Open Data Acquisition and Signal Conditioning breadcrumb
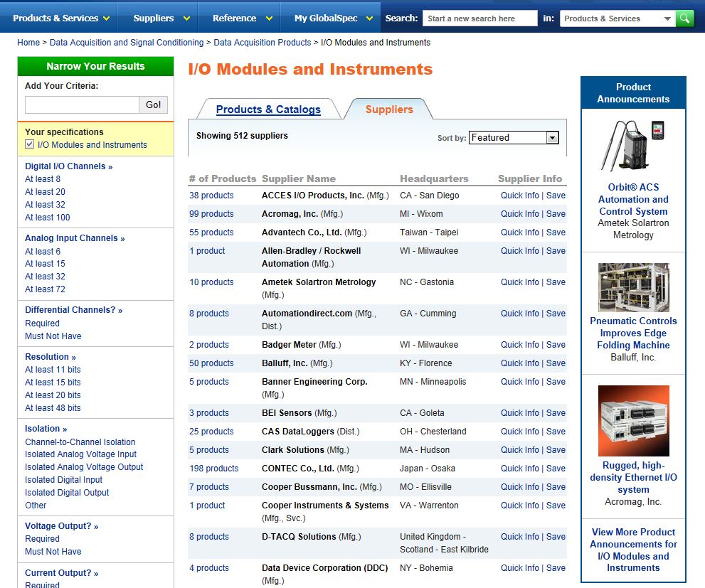 point(127,43)
